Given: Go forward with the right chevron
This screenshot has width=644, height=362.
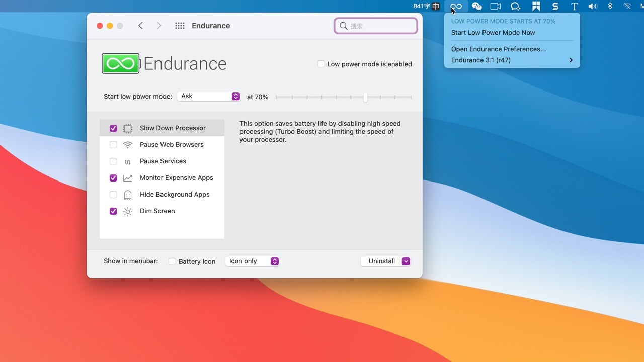Looking at the screenshot, I should 159,26.
